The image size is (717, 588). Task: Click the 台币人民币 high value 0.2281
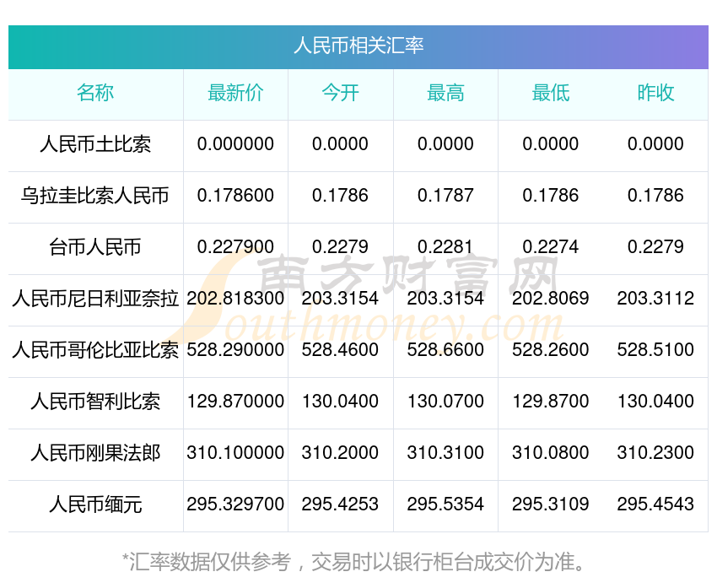(445, 247)
